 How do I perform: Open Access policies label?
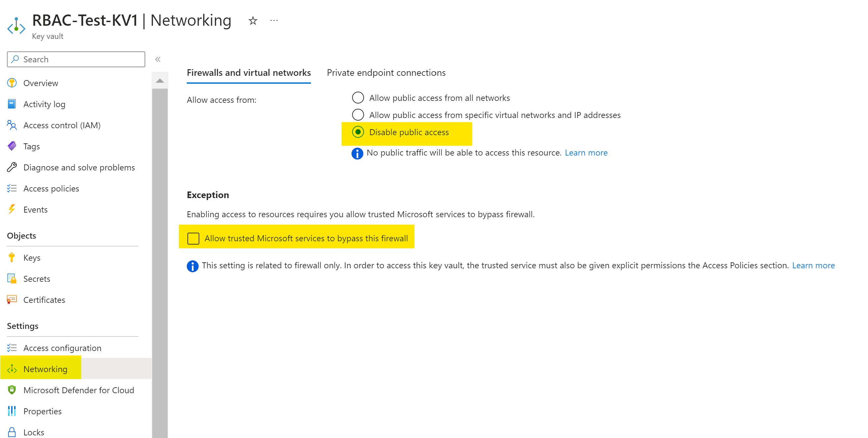pyautogui.click(x=51, y=189)
